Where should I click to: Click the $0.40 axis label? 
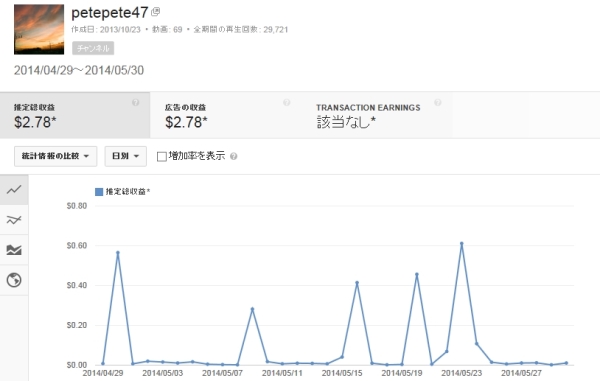(77, 285)
